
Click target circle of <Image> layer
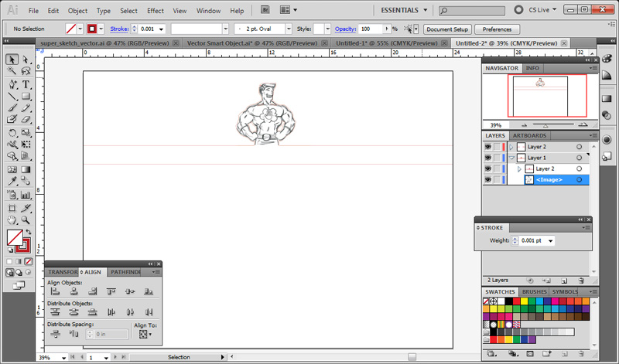[x=579, y=180]
